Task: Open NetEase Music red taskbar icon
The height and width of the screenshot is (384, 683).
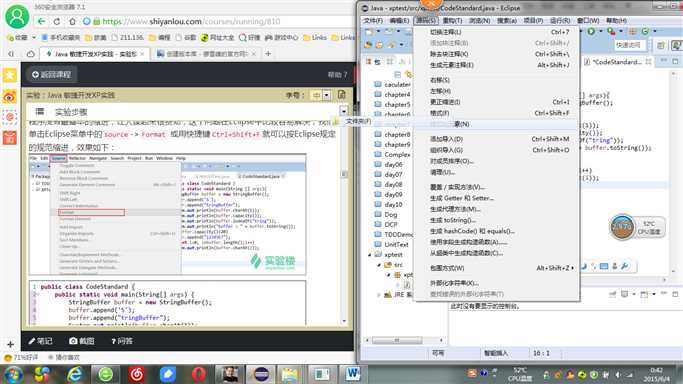Action: point(137,374)
